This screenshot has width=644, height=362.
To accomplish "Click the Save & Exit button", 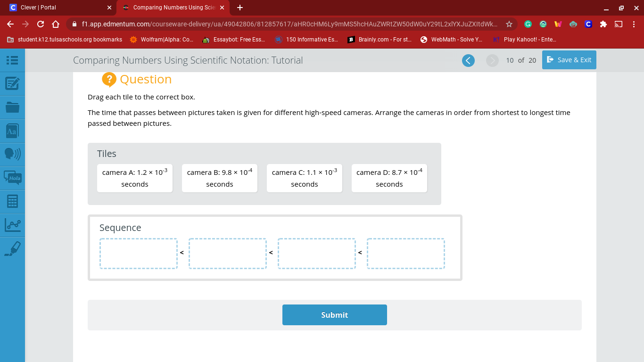I will pyautogui.click(x=569, y=60).
